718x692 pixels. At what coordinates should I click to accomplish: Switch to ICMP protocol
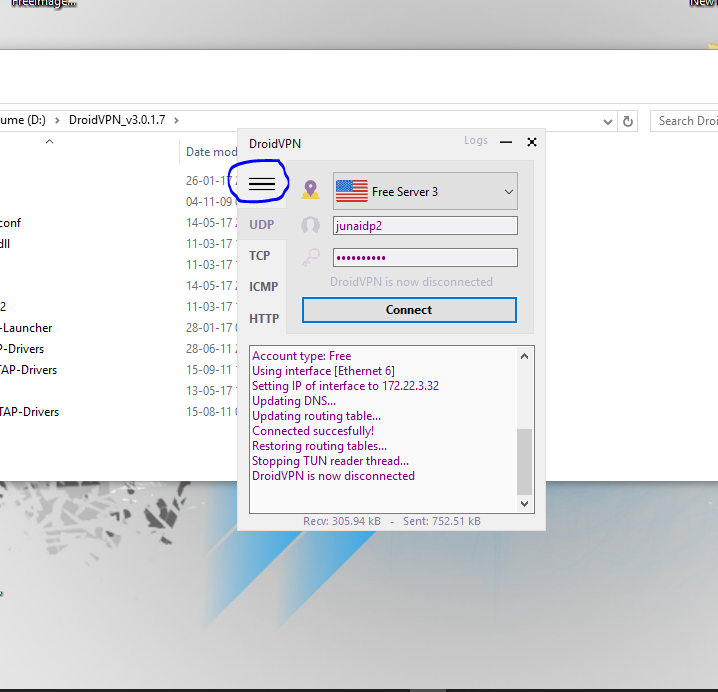click(x=263, y=287)
